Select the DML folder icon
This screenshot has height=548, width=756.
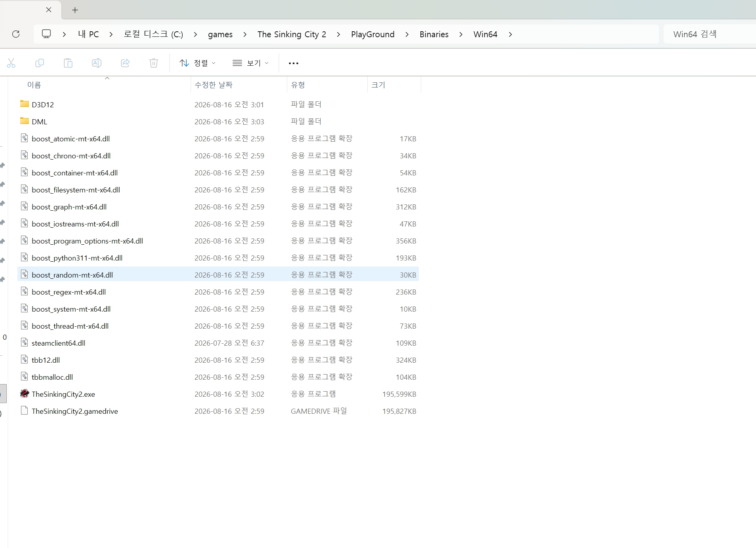tap(25, 121)
